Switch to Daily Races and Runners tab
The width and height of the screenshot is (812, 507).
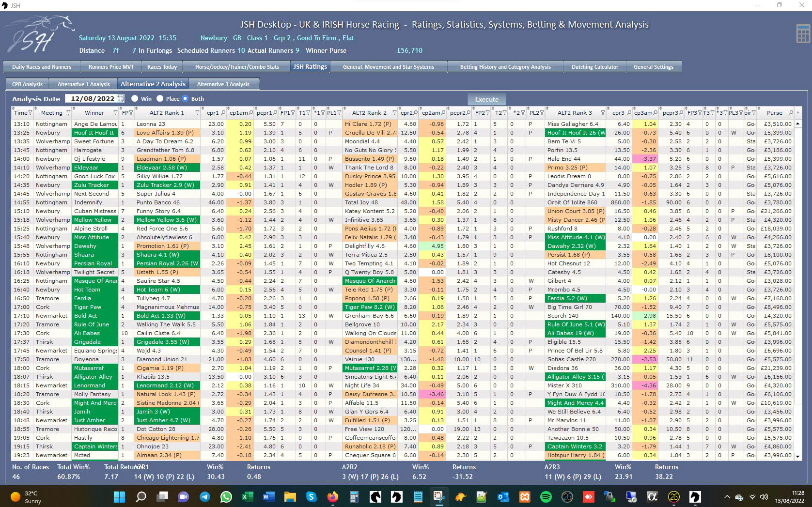click(42, 67)
